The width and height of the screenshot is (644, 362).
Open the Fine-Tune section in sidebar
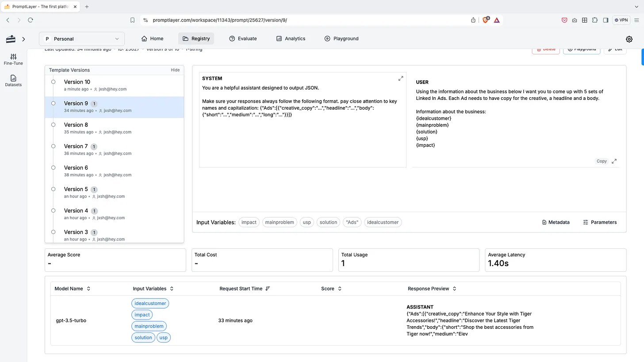click(13, 59)
